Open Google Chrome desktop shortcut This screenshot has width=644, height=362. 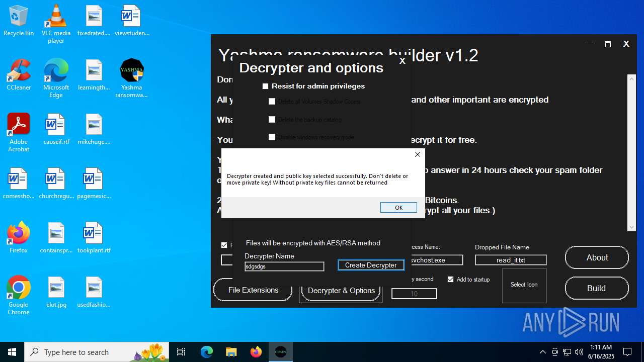19,296
